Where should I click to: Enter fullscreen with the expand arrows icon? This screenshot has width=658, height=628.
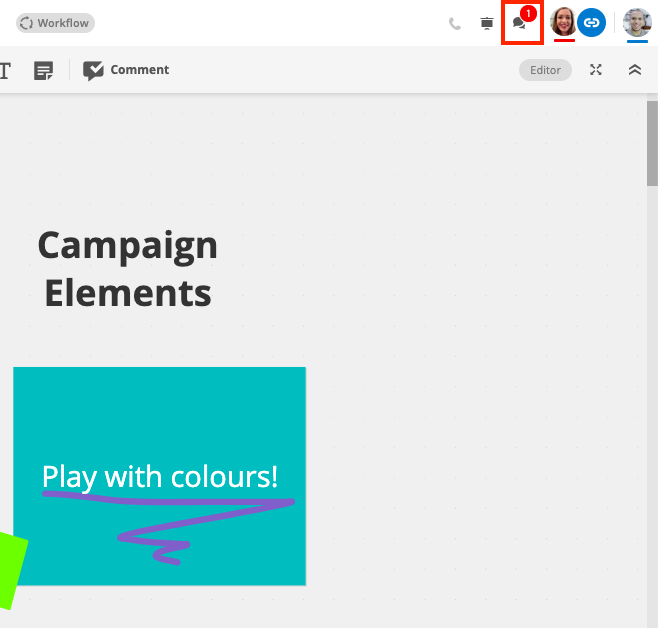point(595,70)
